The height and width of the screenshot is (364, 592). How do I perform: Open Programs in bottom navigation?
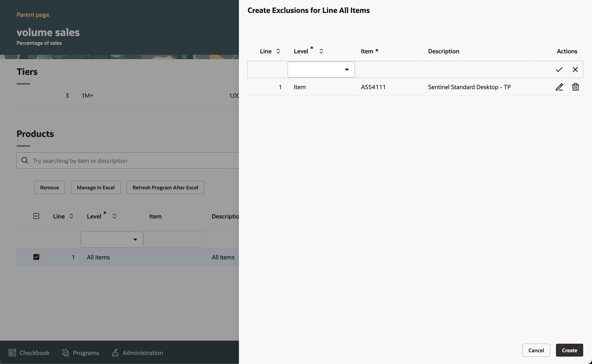coord(81,353)
